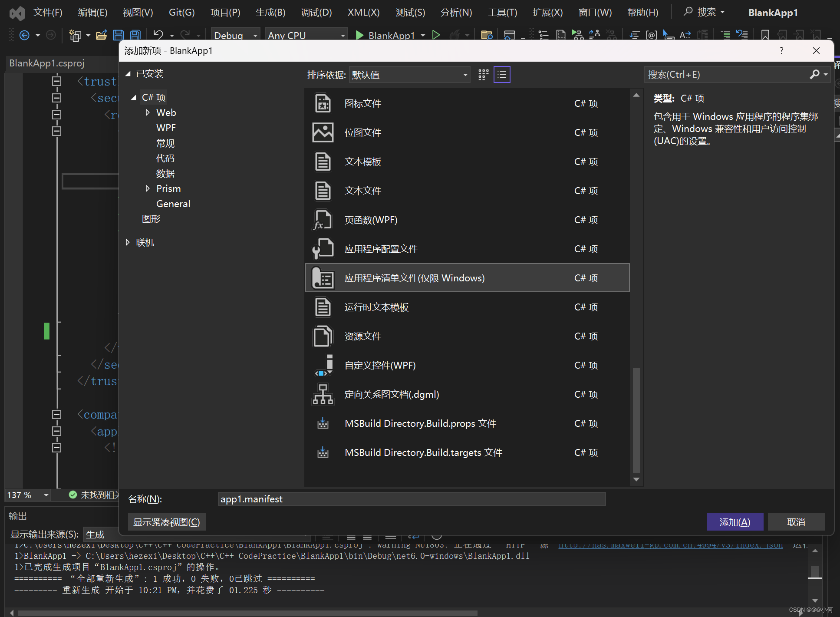Expand the Web tree node
The width and height of the screenshot is (840, 617).
148,112
